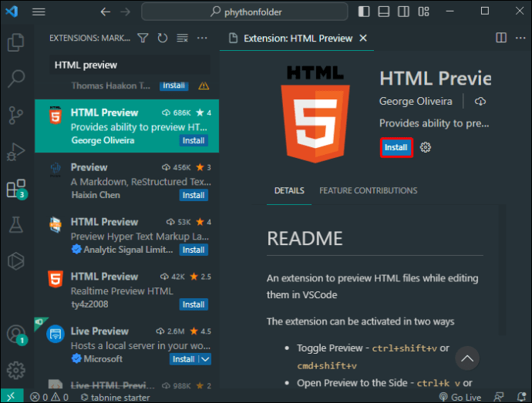Open Extensions panel more actions menu
This screenshot has width=532, height=403.
(202, 38)
